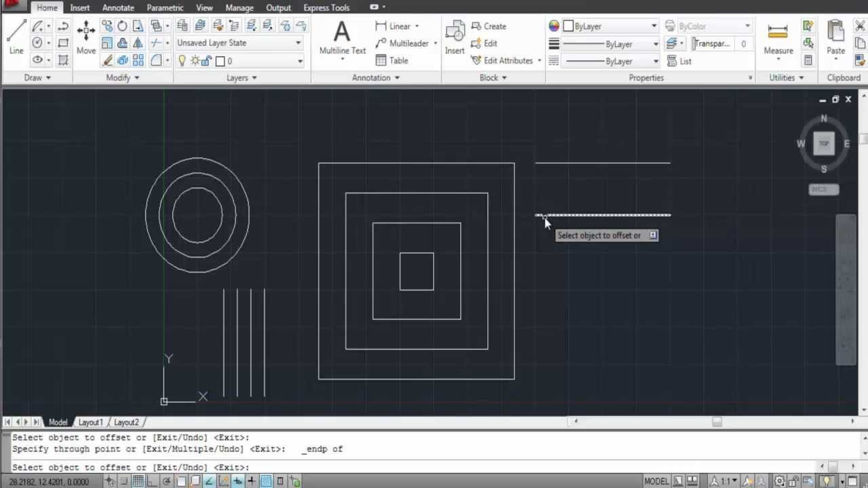The height and width of the screenshot is (488, 868).
Task: Click the Output ribbon tab
Action: (x=278, y=7)
